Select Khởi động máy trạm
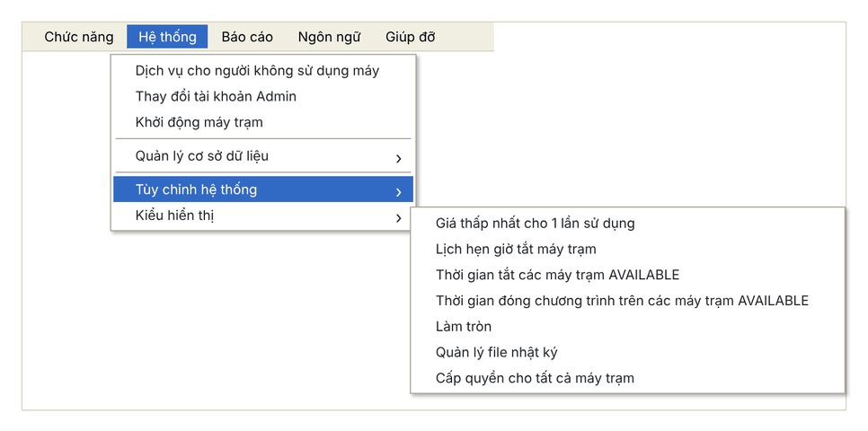Viewport: 868px width, 431px height. pyautogui.click(x=263, y=122)
